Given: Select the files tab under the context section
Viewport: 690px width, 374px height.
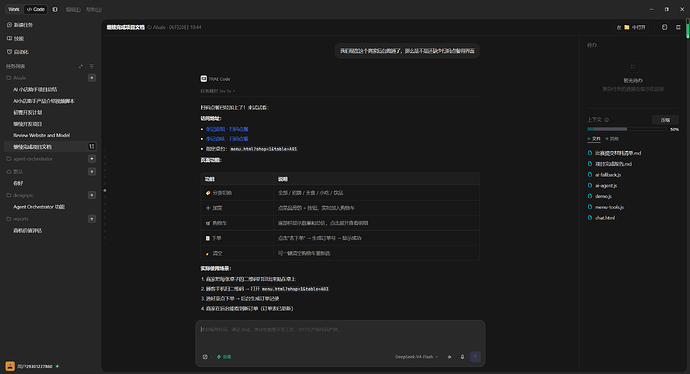Looking at the screenshot, I should [594, 139].
